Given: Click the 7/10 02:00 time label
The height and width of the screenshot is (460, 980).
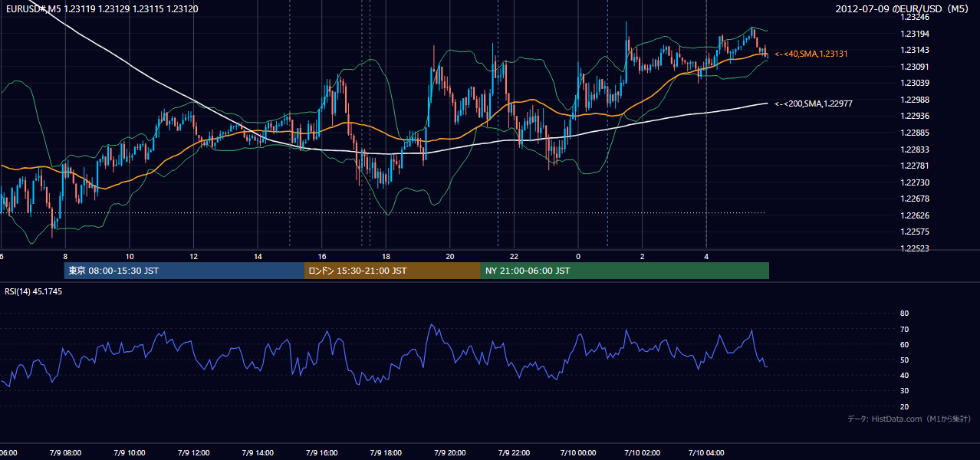Looking at the screenshot, I should [x=643, y=452].
